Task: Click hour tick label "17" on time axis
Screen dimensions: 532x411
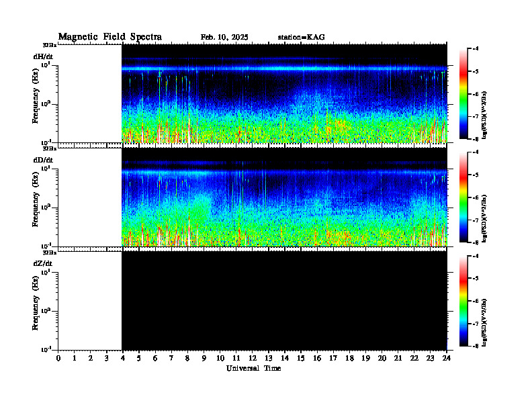Action: click(334, 358)
